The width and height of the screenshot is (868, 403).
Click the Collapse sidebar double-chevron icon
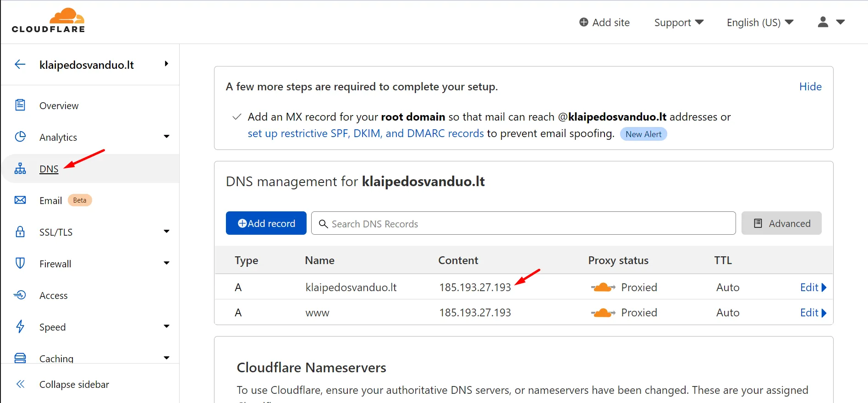(20, 384)
